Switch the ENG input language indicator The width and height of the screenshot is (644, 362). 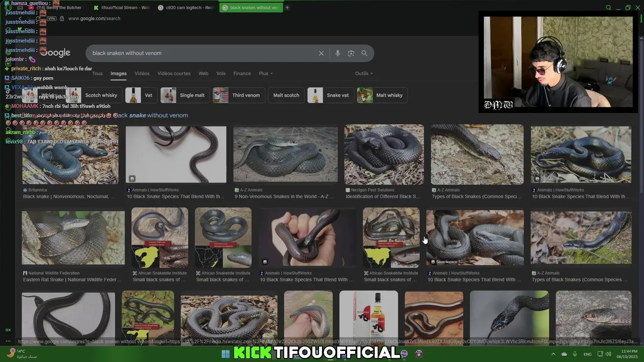pos(588,354)
